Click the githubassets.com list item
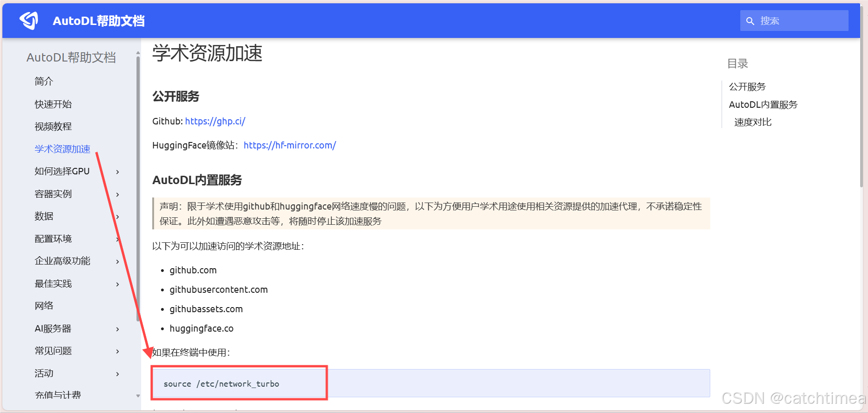 coord(206,309)
